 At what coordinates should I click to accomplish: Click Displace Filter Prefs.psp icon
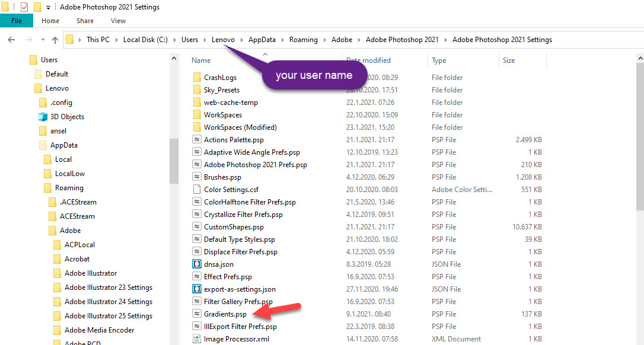197,252
